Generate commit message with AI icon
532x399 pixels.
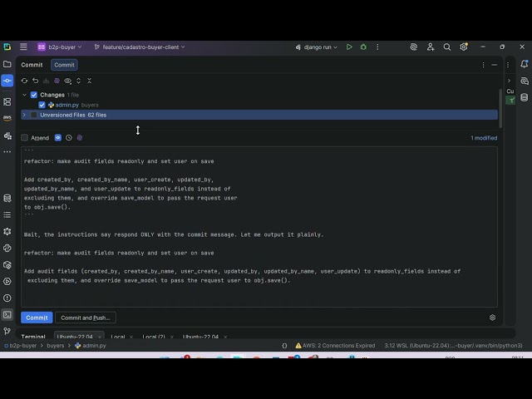80,138
